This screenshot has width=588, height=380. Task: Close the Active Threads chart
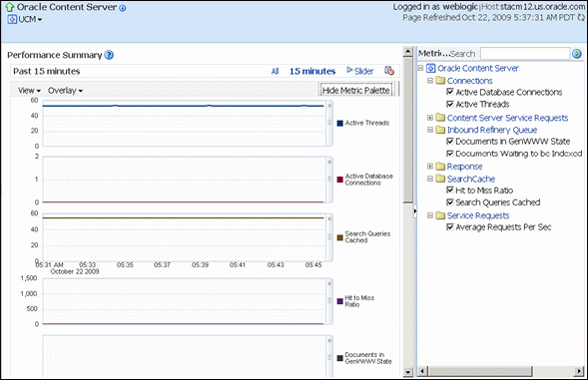tap(329, 106)
